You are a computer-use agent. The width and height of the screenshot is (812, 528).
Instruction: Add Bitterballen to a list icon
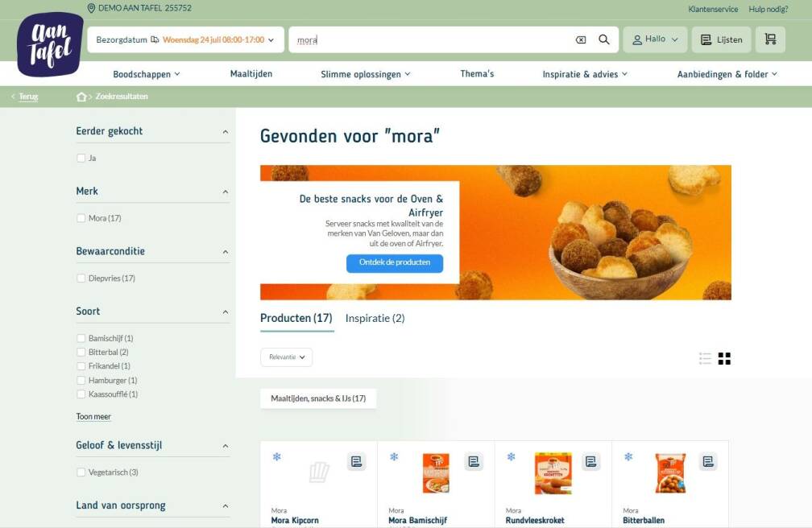pyautogui.click(x=708, y=461)
